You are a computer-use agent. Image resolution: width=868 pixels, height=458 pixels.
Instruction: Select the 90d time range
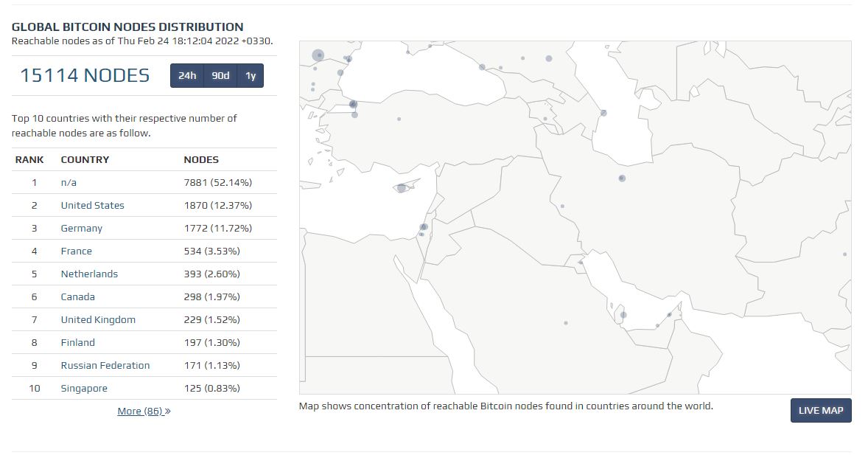coord(220,76)
